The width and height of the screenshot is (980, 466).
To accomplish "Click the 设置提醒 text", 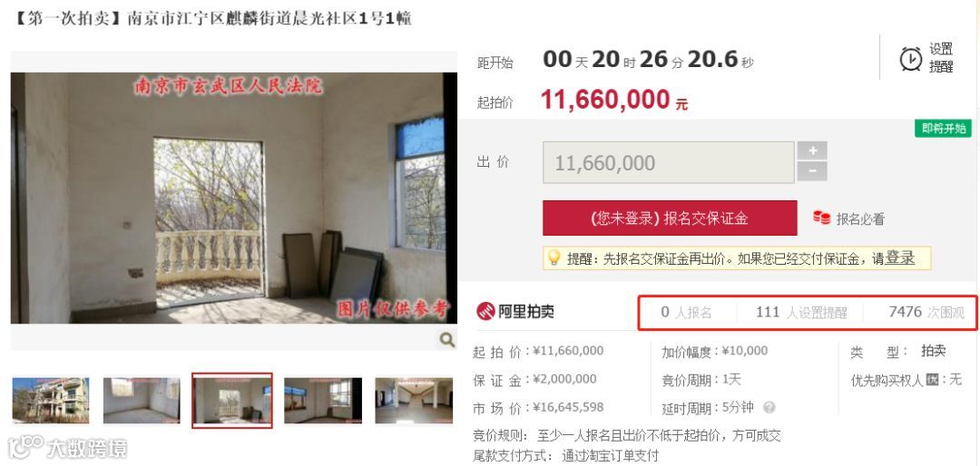I will (941, 58).
